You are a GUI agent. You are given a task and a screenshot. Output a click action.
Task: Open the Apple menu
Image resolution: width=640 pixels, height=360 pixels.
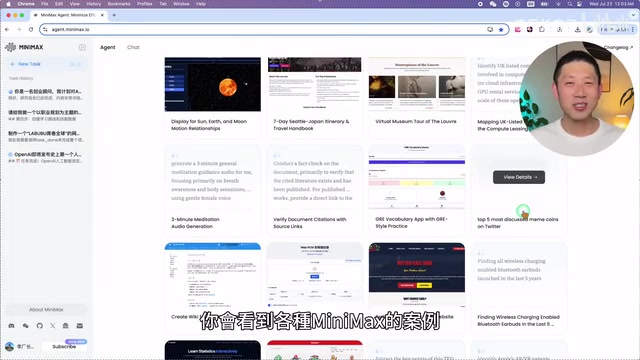click(x=8, y=4)
